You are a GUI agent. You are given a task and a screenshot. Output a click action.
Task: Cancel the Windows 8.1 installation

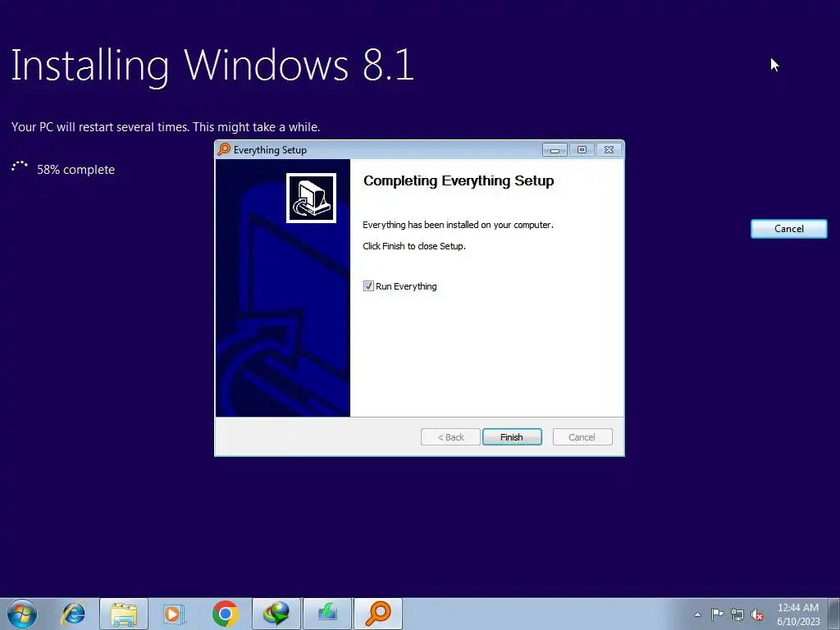(x=788, y=229)
